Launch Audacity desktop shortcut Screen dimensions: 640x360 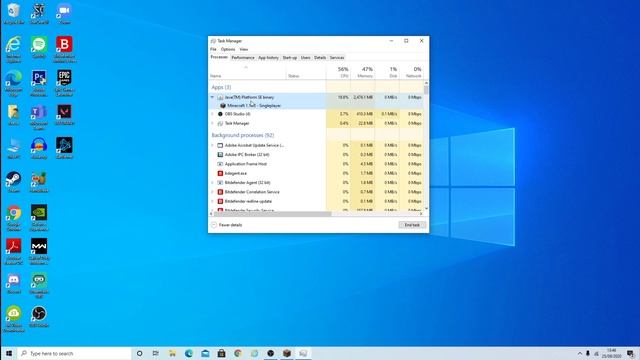39,148
